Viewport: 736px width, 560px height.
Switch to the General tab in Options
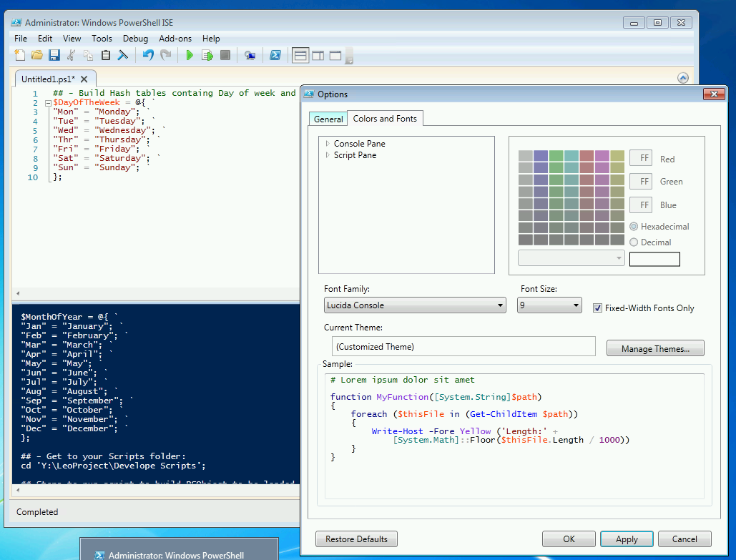(328, 119)
